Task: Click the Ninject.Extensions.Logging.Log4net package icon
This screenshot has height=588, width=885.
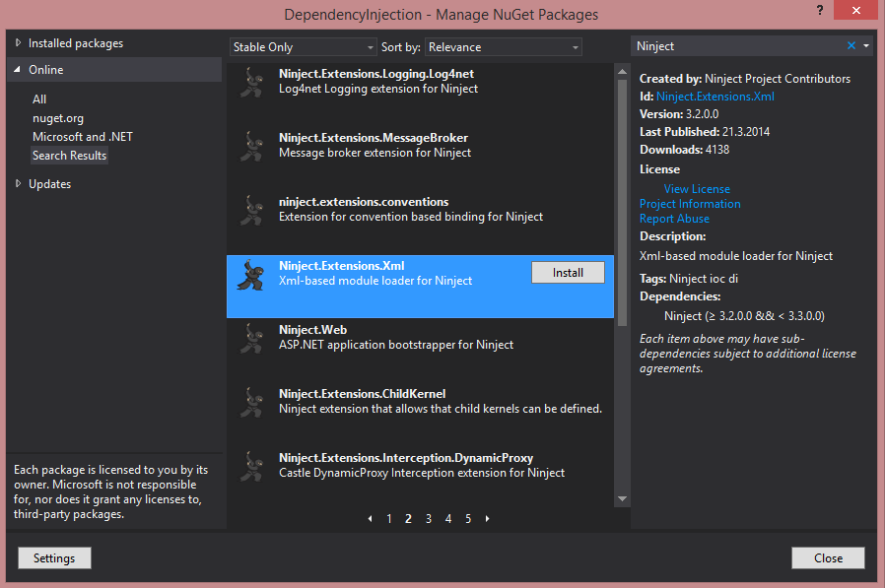Action: (251, 83)
